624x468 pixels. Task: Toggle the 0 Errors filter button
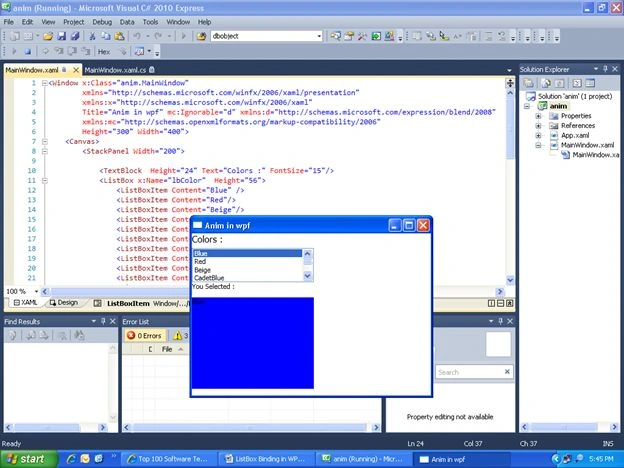[x=144, y=335]
